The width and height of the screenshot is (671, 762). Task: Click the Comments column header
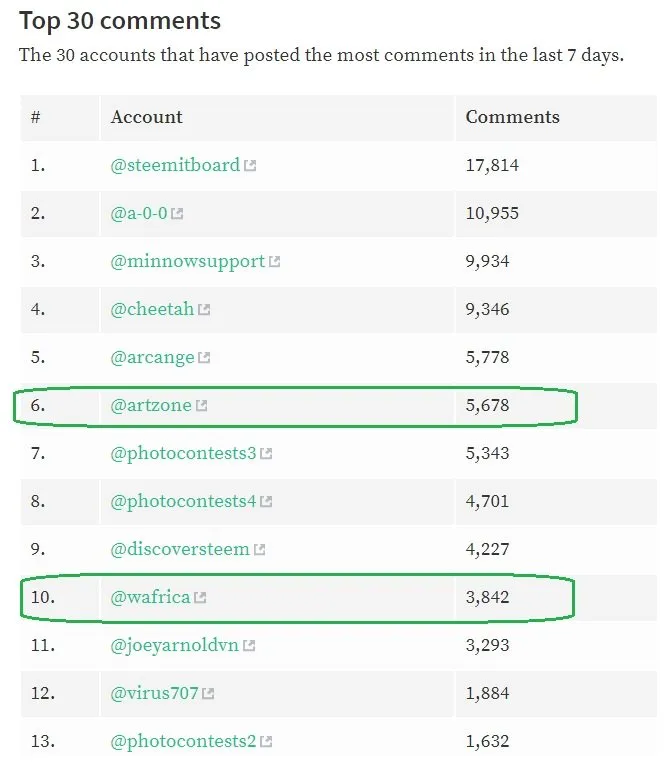[513, 117]
